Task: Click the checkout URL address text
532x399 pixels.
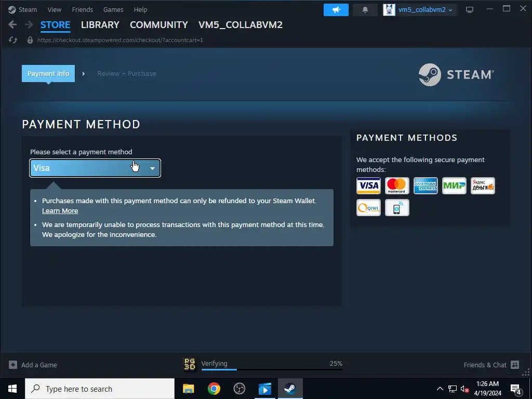Action: pyautogui.click(x=120, y=40)
